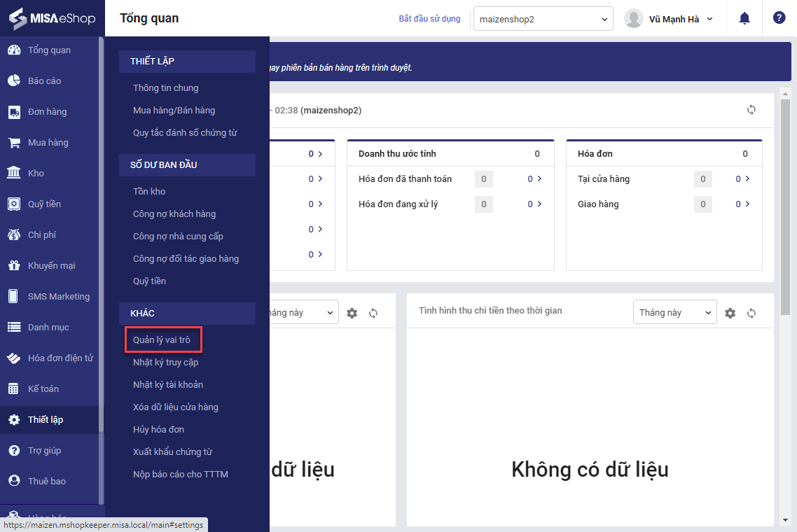Click count badge for Hóa đơn đã thanh toán

483,179
